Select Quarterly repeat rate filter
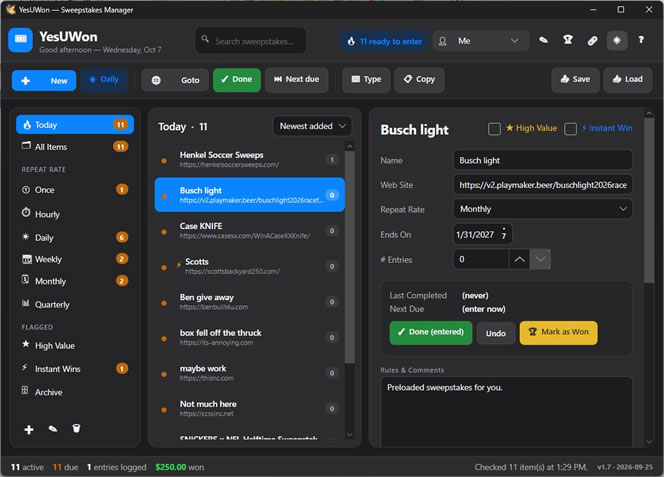Viewport: 664px width, 477px height. (x=75, y=305)
